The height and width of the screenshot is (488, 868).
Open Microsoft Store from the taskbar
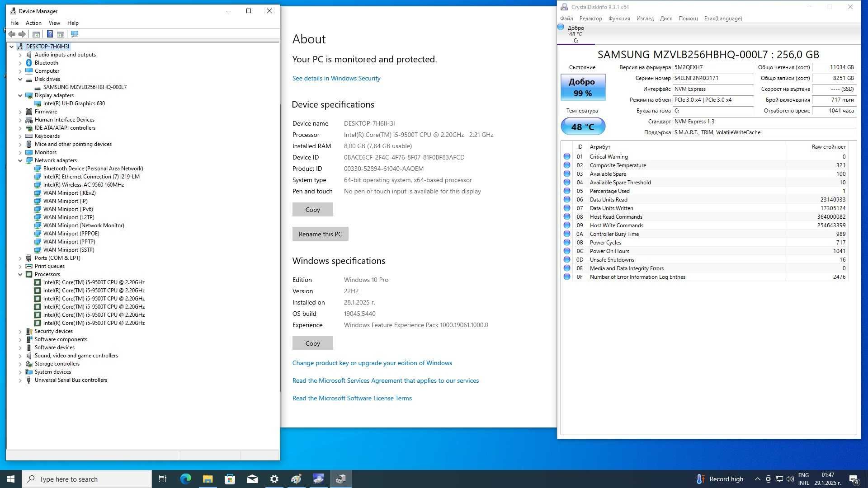[230, 479]
